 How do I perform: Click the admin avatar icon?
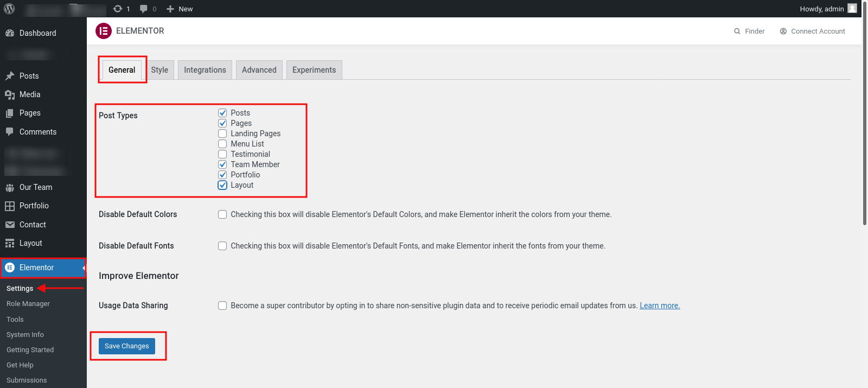pyautogui.click(x=852, y=8)
